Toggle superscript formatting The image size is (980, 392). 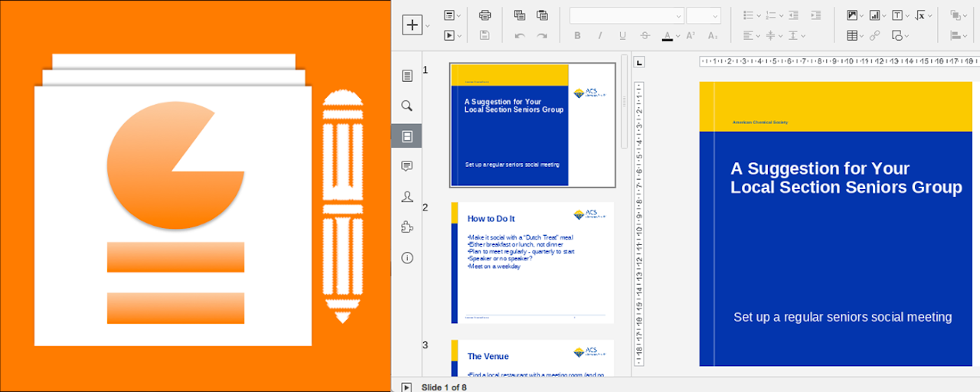click(691, 35)
